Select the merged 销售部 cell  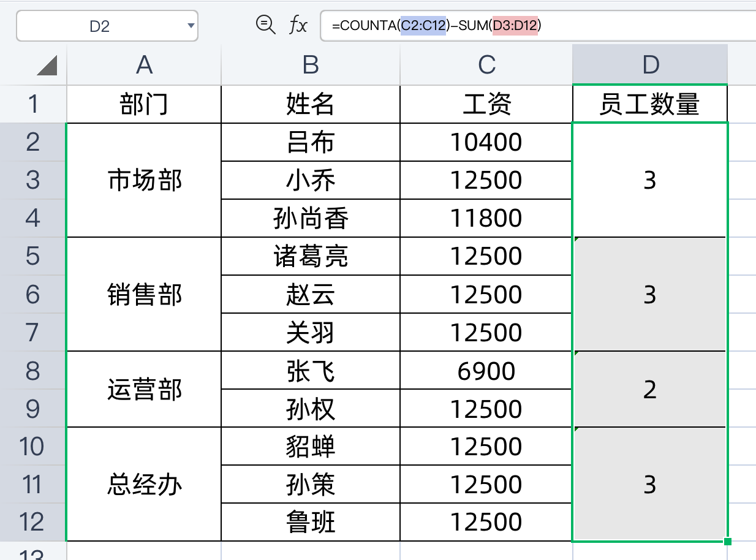[x=144, y=294]
